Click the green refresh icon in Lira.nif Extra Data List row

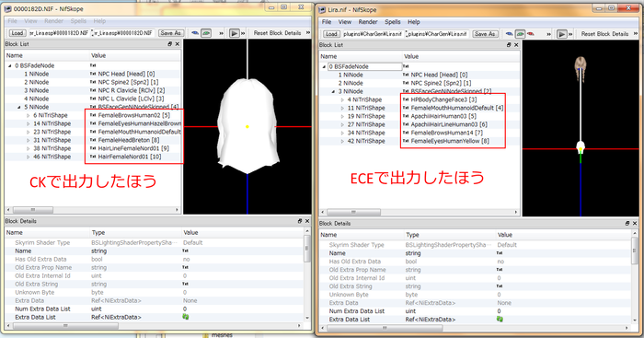tap(500, 319)
